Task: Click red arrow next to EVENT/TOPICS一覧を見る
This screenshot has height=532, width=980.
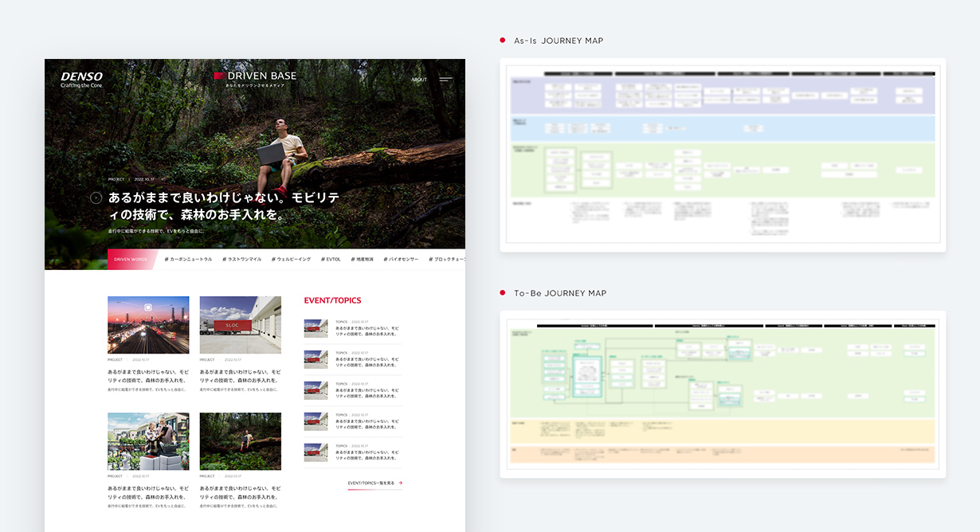Action: 400,483
